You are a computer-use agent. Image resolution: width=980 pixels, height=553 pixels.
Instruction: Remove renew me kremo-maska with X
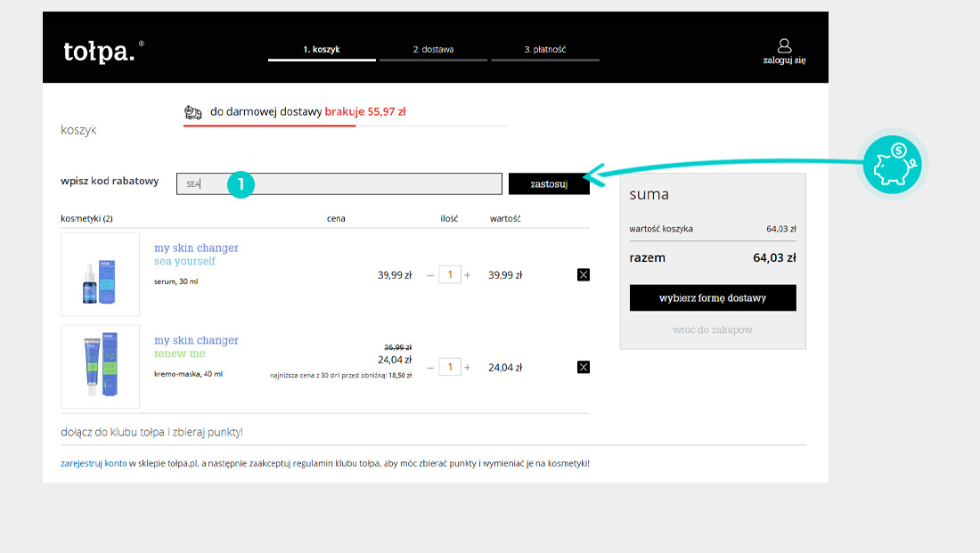(584, 368)
